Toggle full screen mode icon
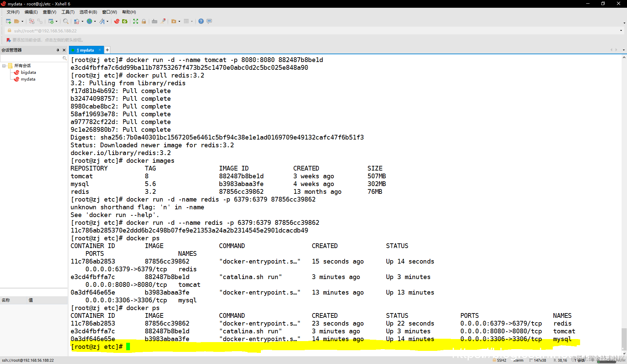 136,21
